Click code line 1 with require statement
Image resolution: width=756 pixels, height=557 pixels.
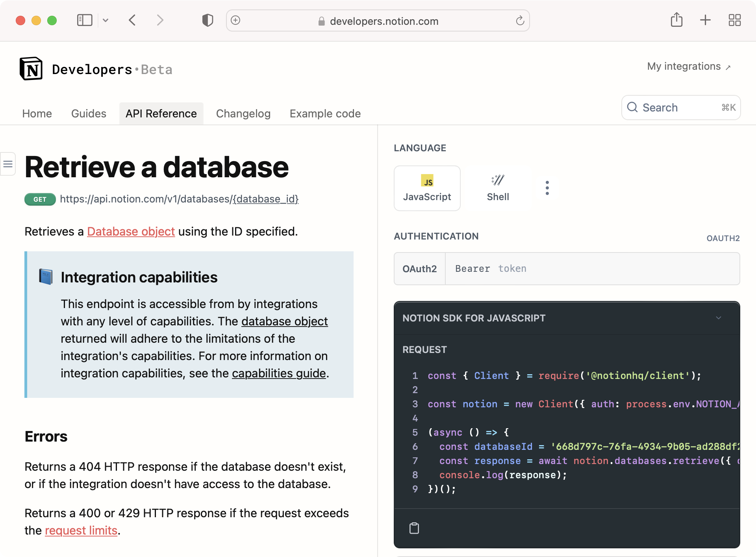pyautogui.click(x=565, y=375)
